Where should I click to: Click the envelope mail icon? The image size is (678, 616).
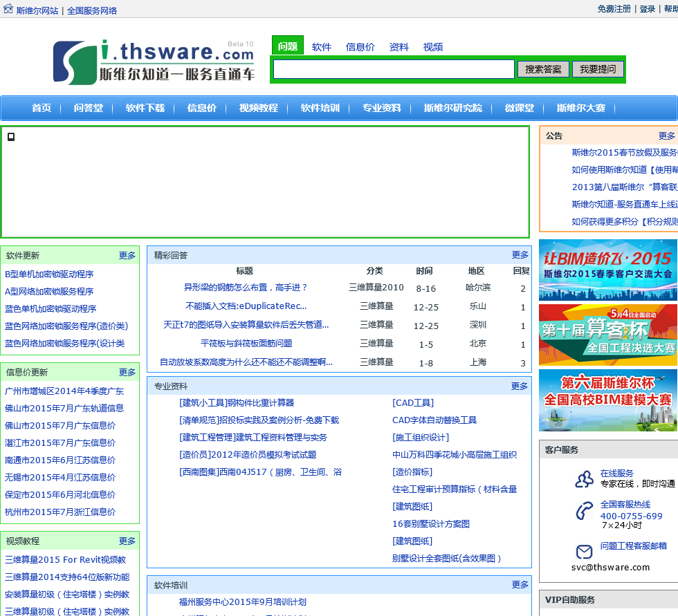click(x=584, y=552)
